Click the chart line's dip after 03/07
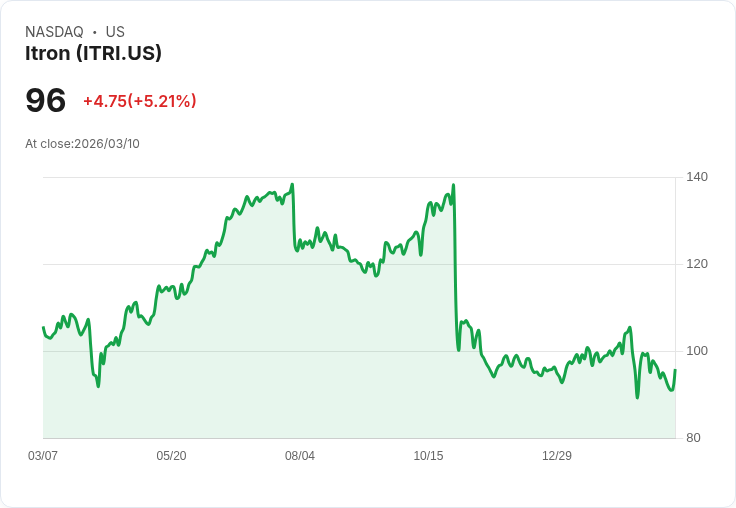The width and height of the screenshot is (736, 508). [98, 386]
